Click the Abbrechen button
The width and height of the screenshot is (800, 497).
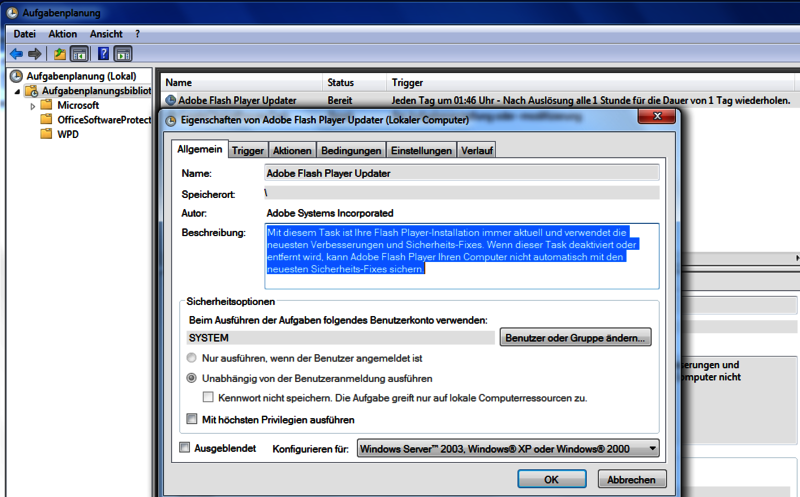(x=632, y=479)
